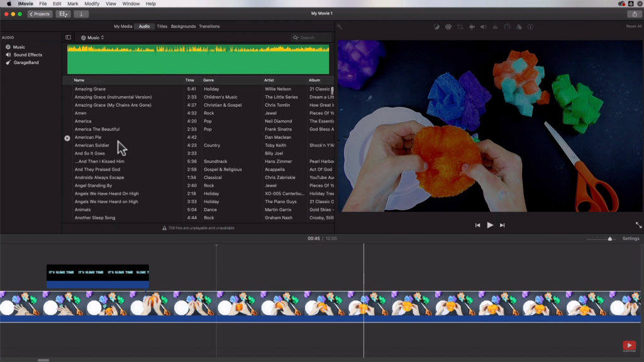Switch to the Titles tab

pyautogui.click(x=162, y=26)
